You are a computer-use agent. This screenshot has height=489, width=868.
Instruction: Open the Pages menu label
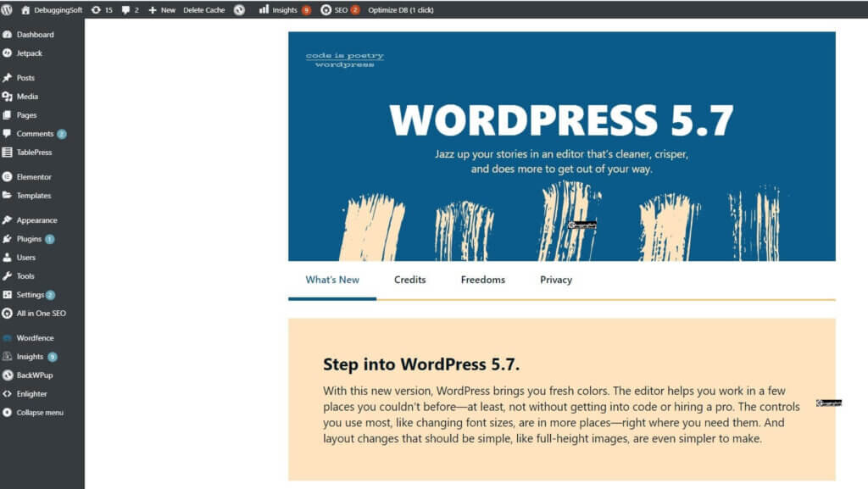click(26, 115)
